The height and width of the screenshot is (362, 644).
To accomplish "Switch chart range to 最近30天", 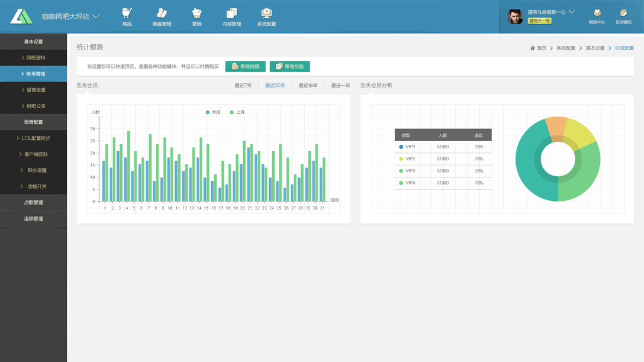I will coord(275,85).
